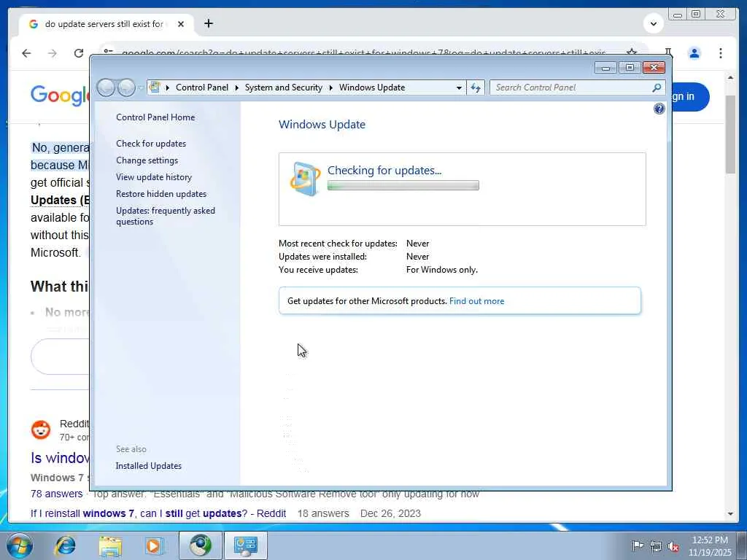Click the Control Panel back arrow button
This screenshot has width=747, height=560.
click(106, 87)
